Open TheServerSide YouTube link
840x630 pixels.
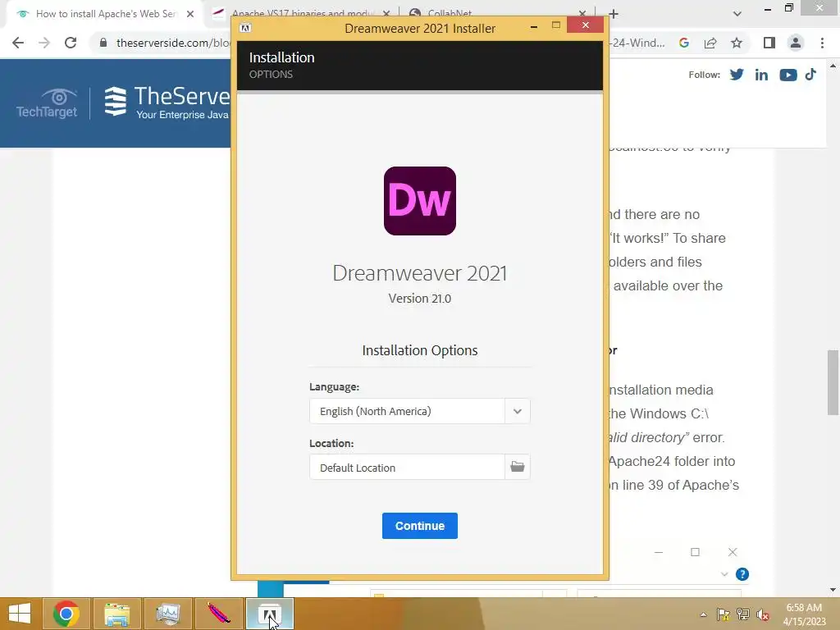pyautogui.click(x=787, y=75)
